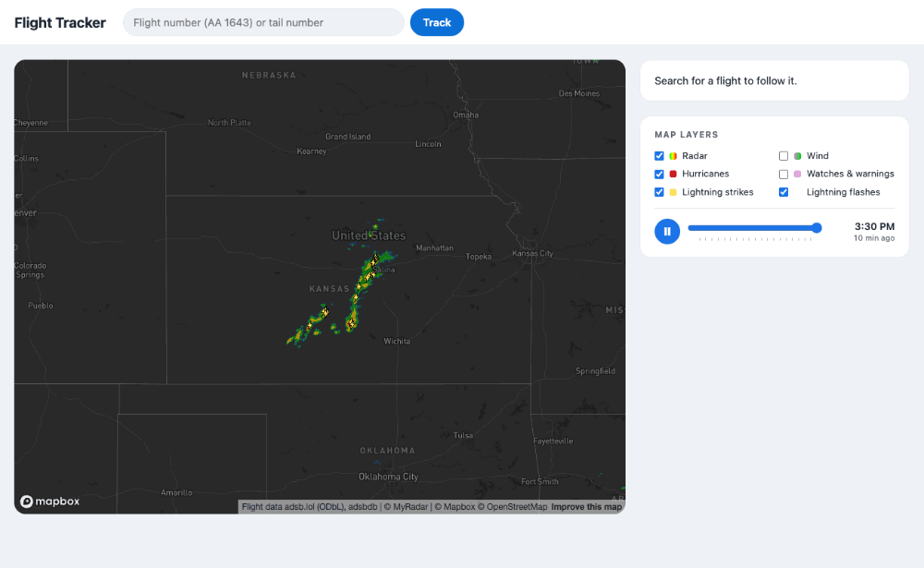The width and height of the screenshot is (924, 568).
Task: Click the Omaha label on map
Action: click(x=466, y=115)
